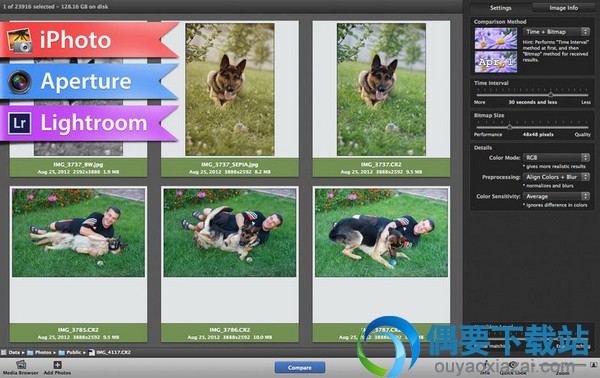Click the Compare button
600x378 pixels.
click(x=300, y=368)
